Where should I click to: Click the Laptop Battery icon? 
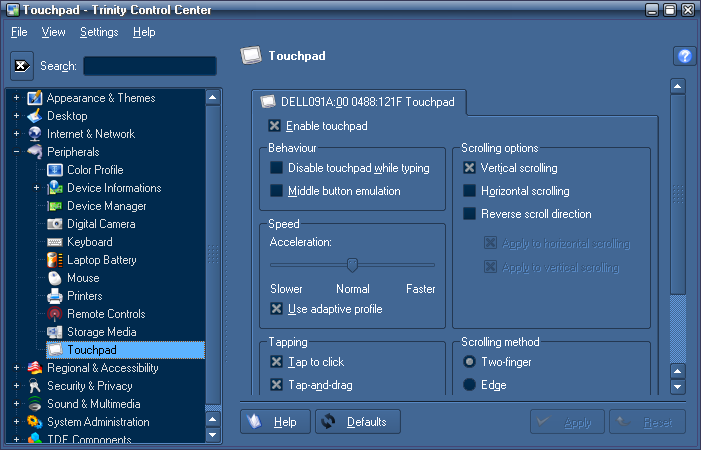tap(55, 260)
